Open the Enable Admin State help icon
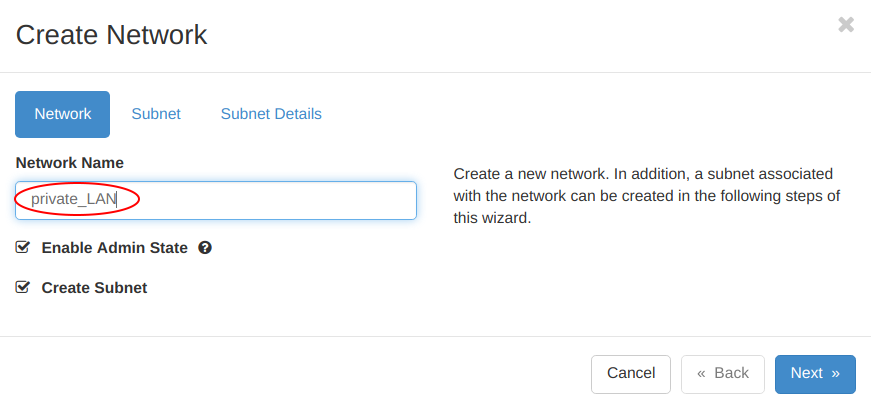Screen dimensions: 871x407 (x=205, y=248)
